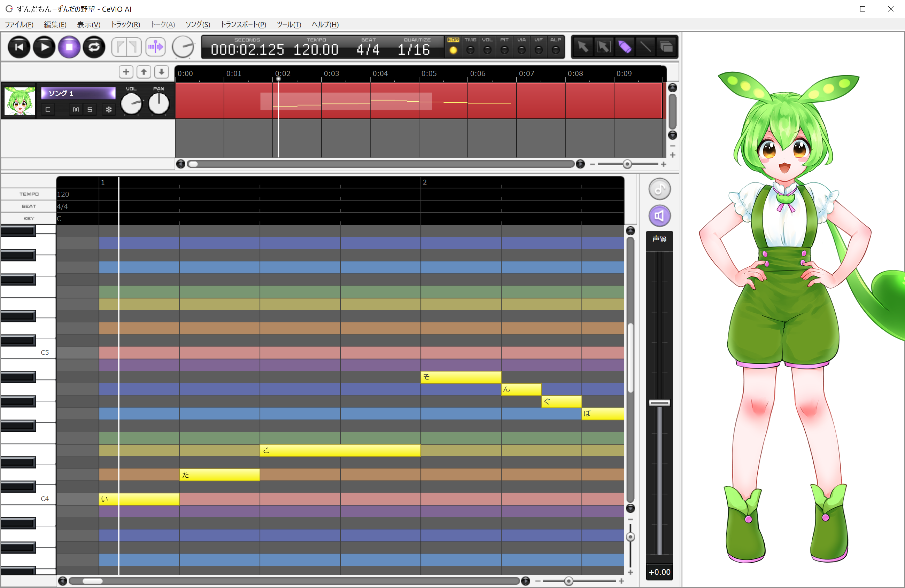The width and height of the screenshot is (905, 588).
Task: Click the QUANTIZE 1/16 value
Action: click(x=414, y=50)
